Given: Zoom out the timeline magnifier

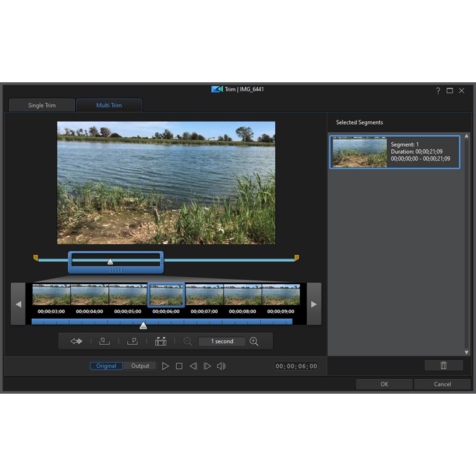Looking at the screenshot, I should click(x=188, y=341).
